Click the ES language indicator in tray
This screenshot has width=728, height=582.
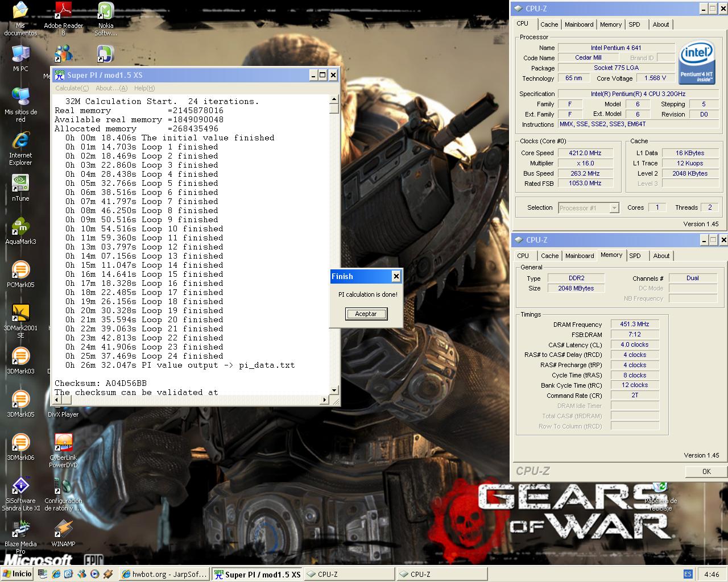(x=688, y=574)
